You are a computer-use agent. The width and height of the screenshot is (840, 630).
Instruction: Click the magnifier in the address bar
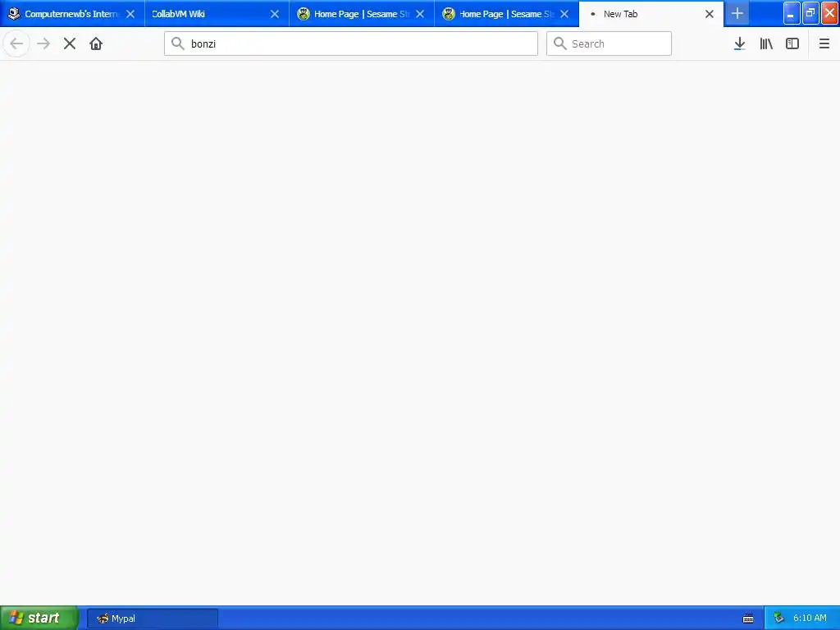[x=178, y=43]
